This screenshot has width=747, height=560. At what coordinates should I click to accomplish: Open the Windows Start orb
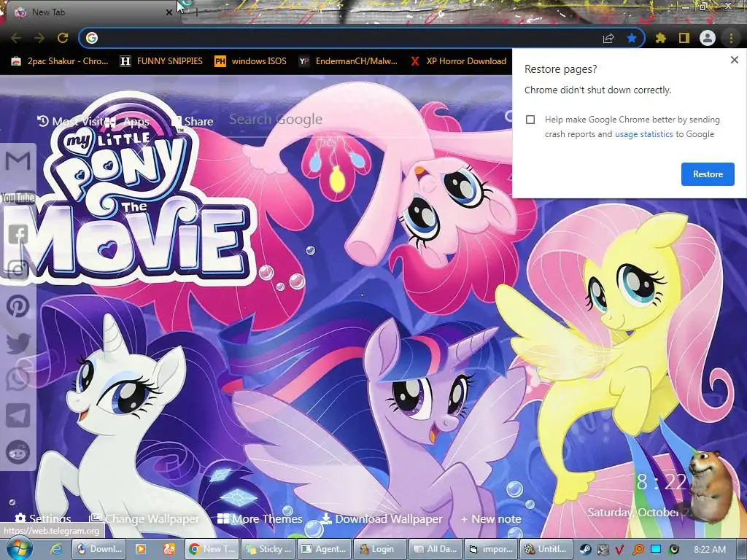click(18, 548)
